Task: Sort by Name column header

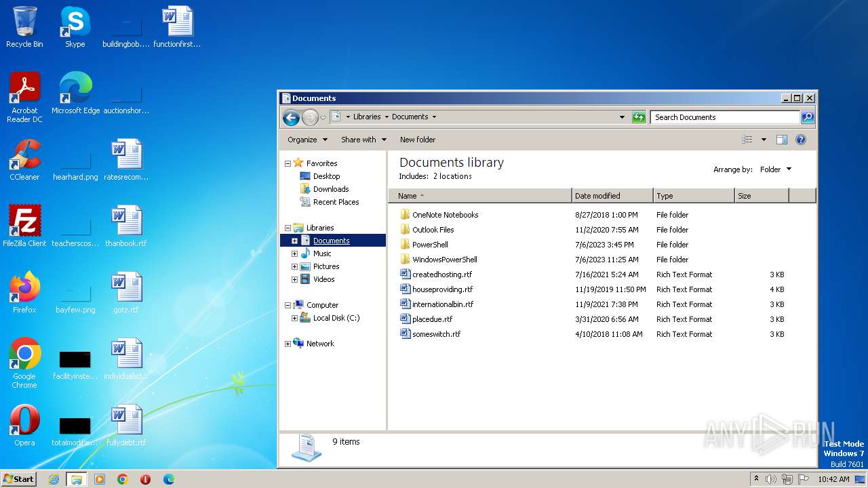Action: pos(480,196)
